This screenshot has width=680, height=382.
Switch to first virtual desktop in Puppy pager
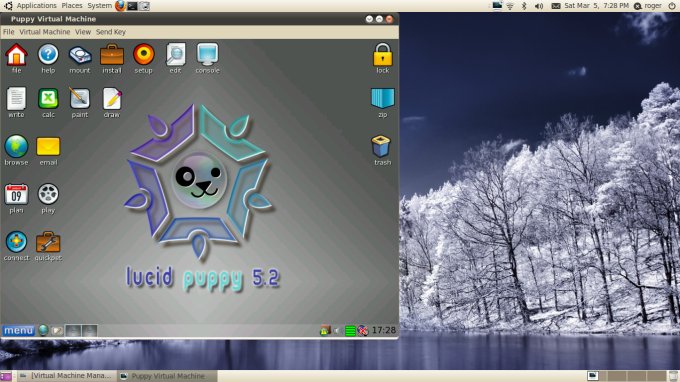click(x=73, y=331)
